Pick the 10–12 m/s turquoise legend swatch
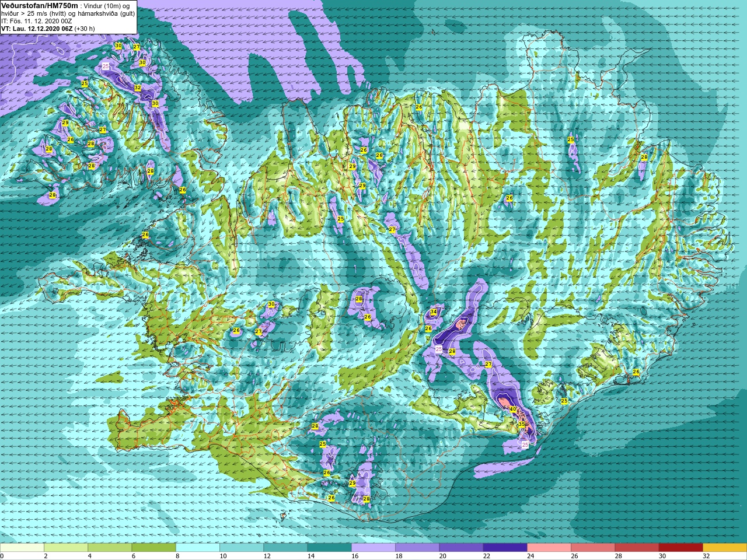The height and width of the screenshot is (560, 747). pyautogui.click(x=242, y=548)
